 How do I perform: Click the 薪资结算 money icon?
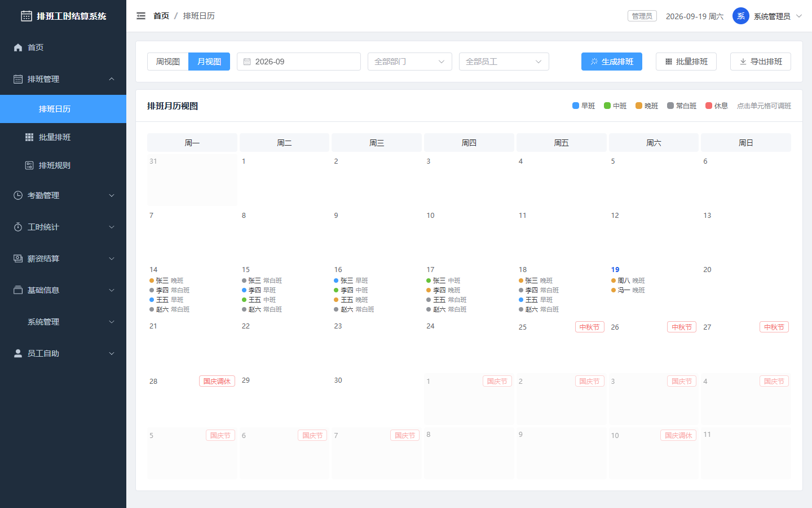[18, 259]
